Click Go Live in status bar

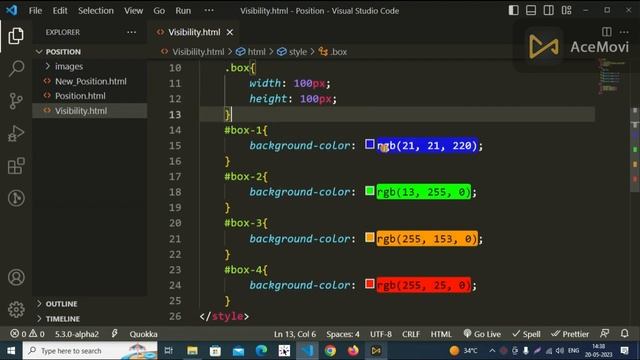(x=482, y=334)
